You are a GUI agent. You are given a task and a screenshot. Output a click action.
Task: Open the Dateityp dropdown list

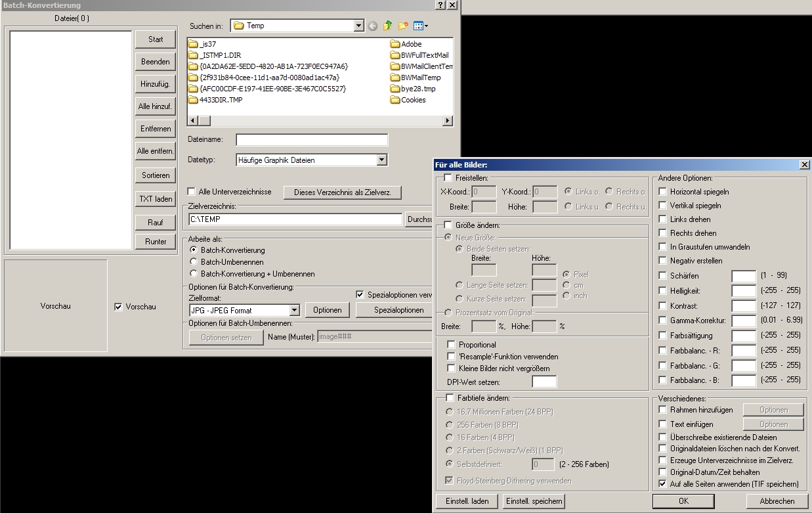(382, 160)
